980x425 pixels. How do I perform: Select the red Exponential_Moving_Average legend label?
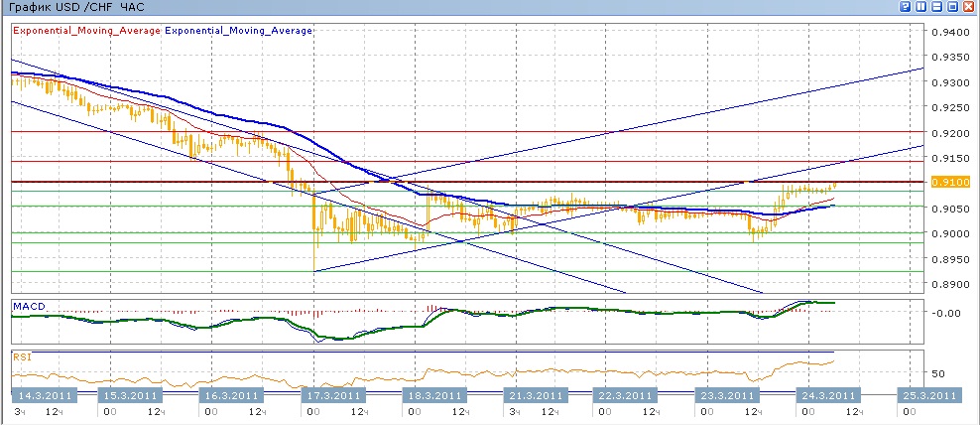86,30
